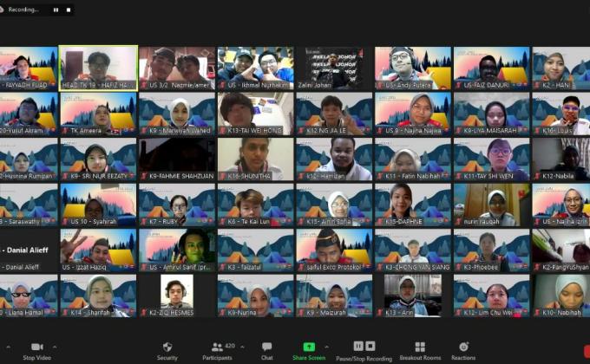Stop recording using top-left indicator button
The image size is (590, 364).
point(67,10)
